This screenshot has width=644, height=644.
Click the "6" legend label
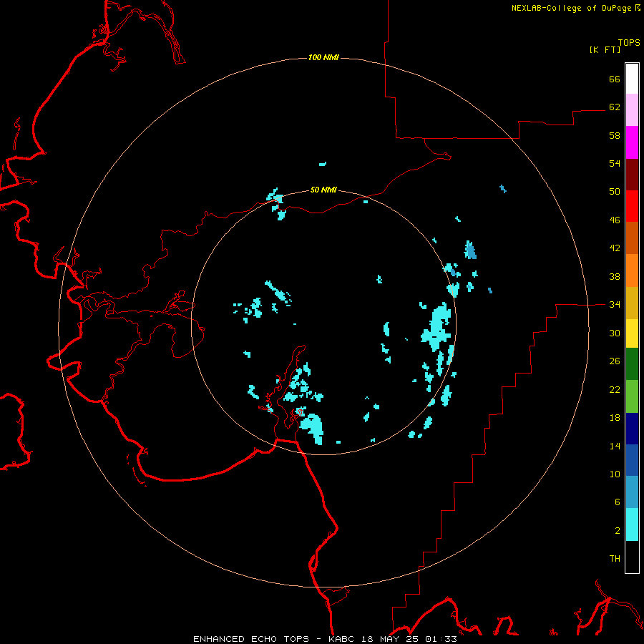618,502
